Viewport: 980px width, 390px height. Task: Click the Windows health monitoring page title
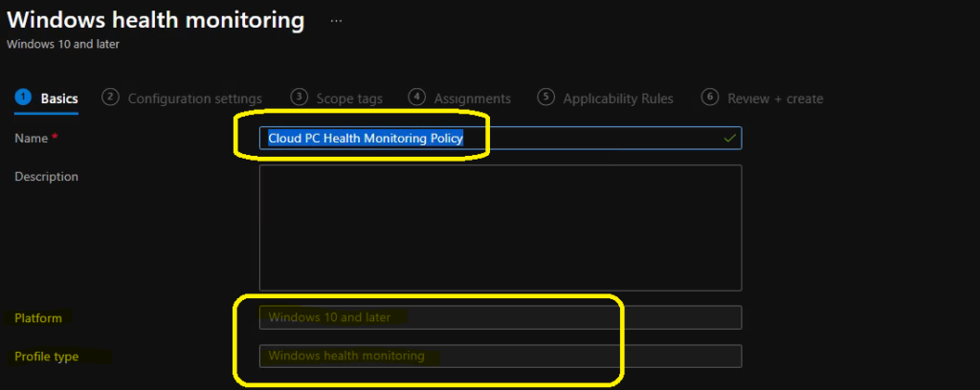pyautogui.click(x=156, y=20)
